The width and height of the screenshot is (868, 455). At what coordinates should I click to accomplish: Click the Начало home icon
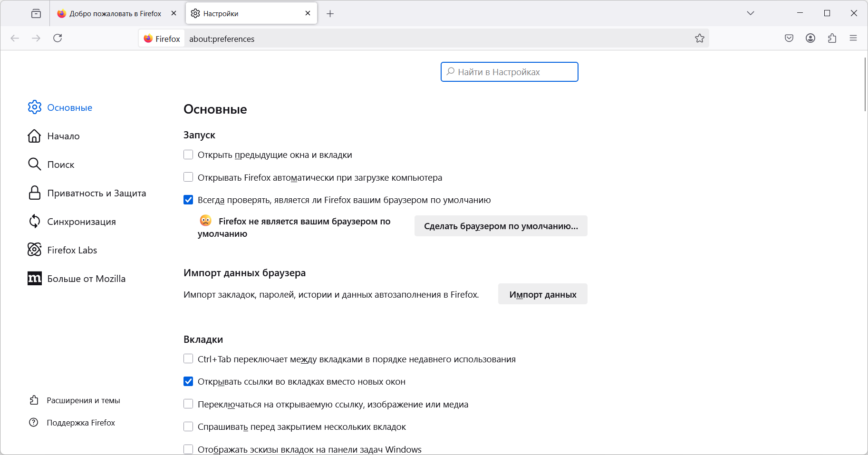click(x=35, y=136)
